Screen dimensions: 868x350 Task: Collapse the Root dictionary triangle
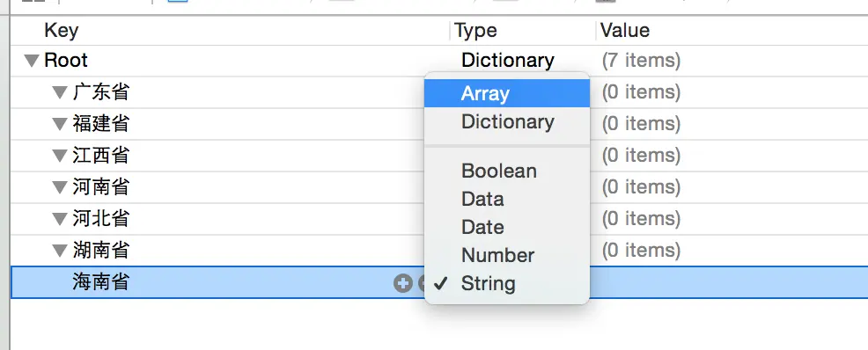(32, 61)
